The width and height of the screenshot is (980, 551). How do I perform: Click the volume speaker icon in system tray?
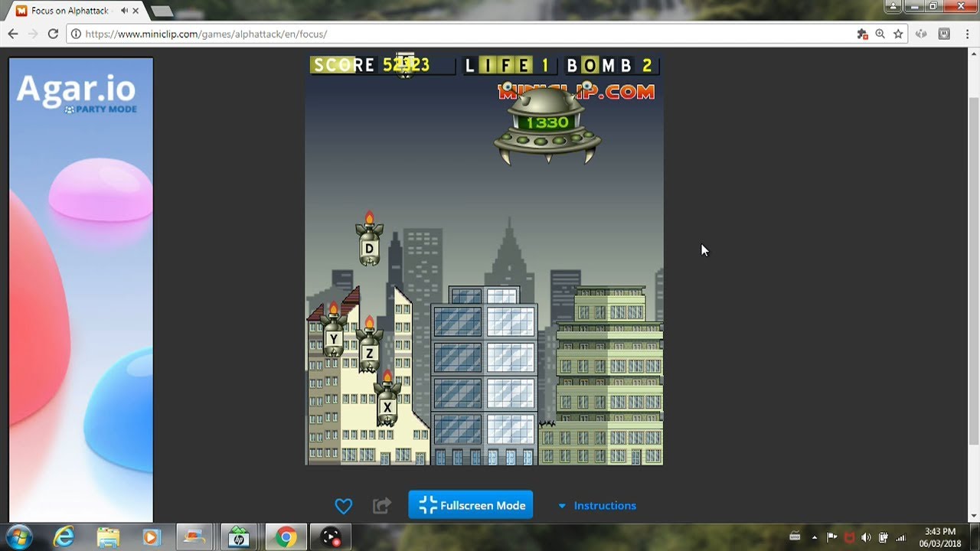(866, 537)
